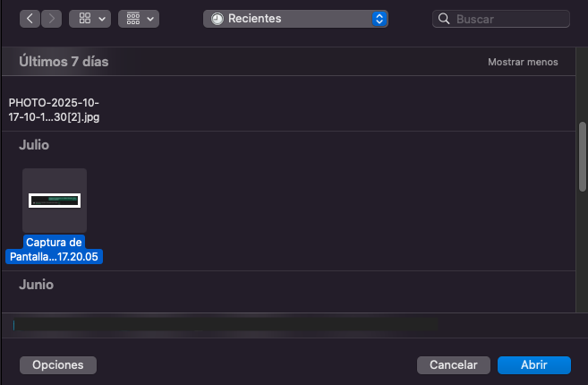Click the Últimos 7 días section header

pyautogui.click(x=64, y=62)
